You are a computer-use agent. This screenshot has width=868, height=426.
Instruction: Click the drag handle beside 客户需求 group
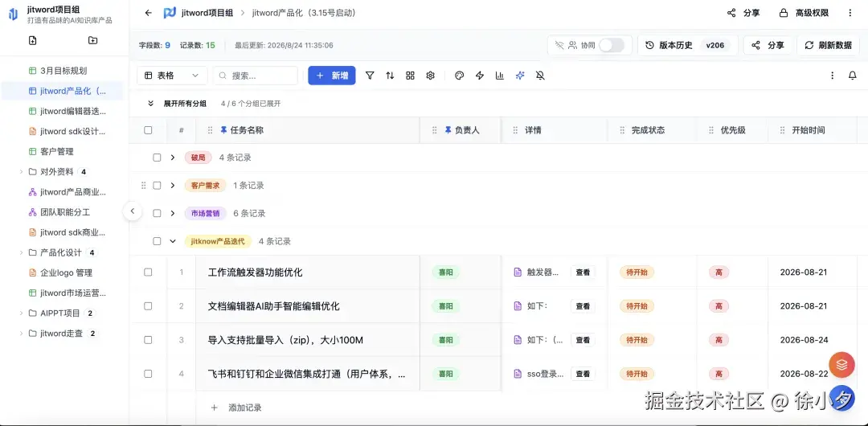[x=144, y=186]
